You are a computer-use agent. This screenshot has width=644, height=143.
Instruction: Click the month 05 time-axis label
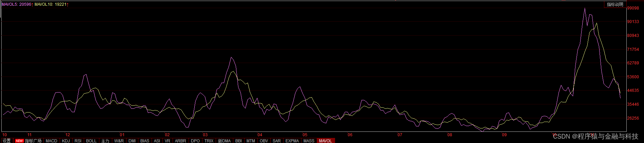pyautogui.click(x=305, y=135)
